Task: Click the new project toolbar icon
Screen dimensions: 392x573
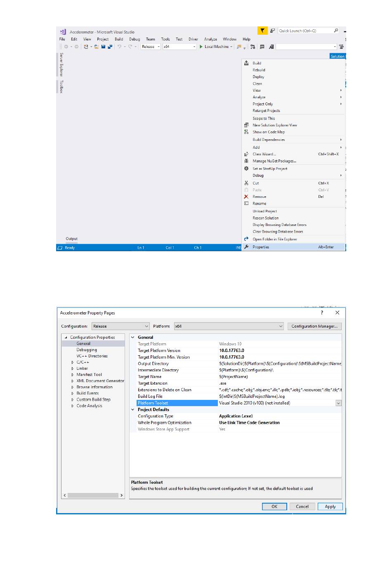Action: coord(86,47)
